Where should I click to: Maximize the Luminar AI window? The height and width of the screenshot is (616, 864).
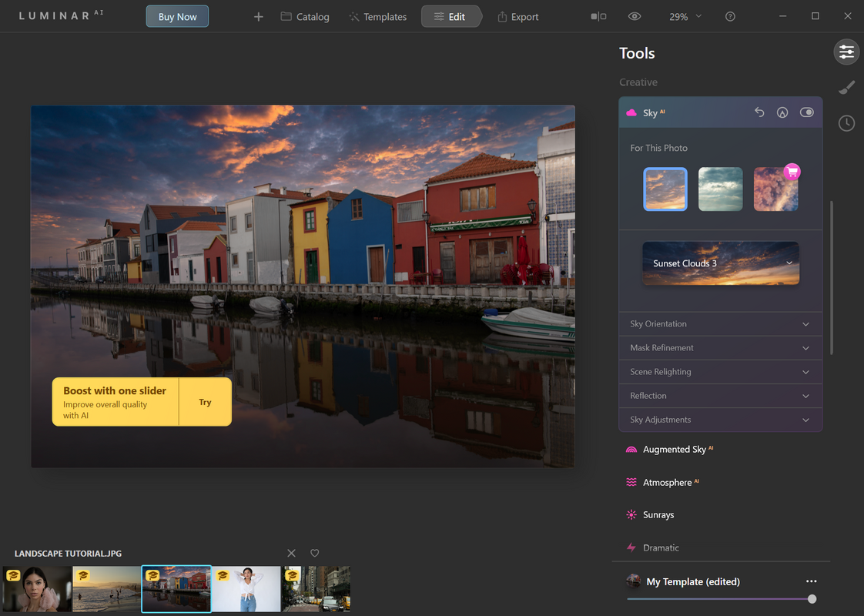pos(815,16)
